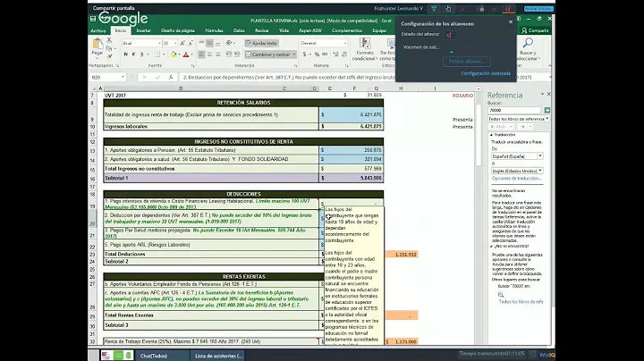Toggle speaker status in Estado del altavoz
644x361 pixels.
[x=450, y=35]
